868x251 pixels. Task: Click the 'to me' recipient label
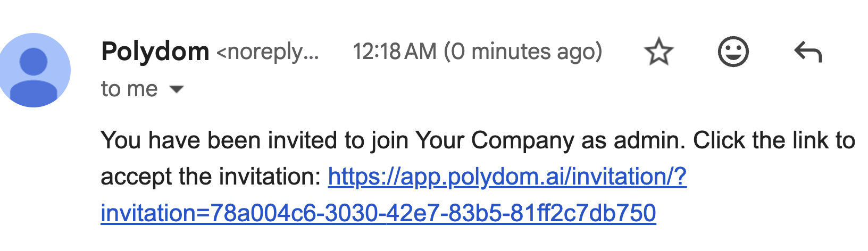129,89
